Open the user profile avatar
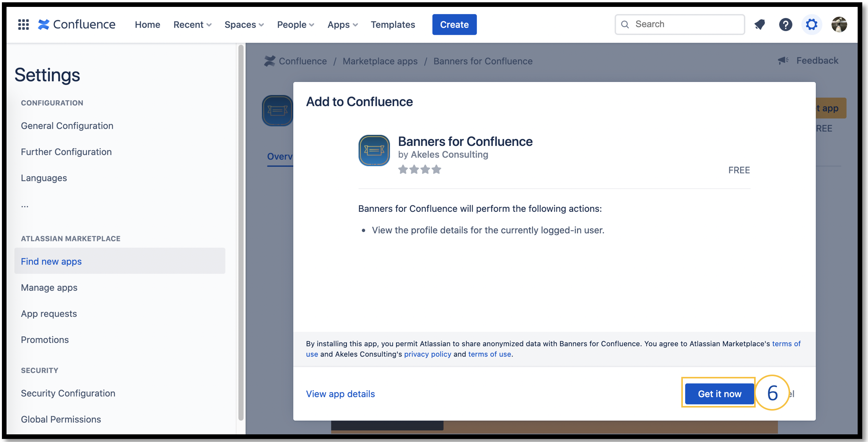Viewport: 868px width, 442px height. tap(839, 25)
